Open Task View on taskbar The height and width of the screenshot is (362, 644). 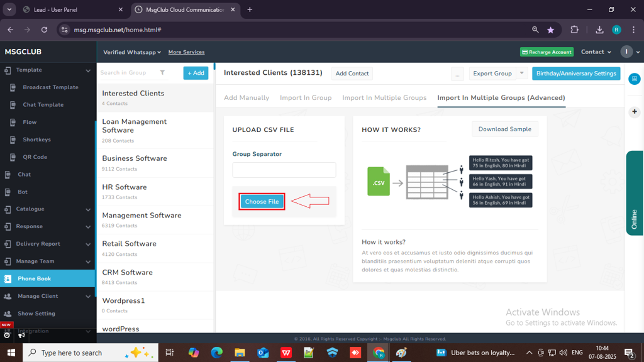pyautogui.click(x=170, y=353)
